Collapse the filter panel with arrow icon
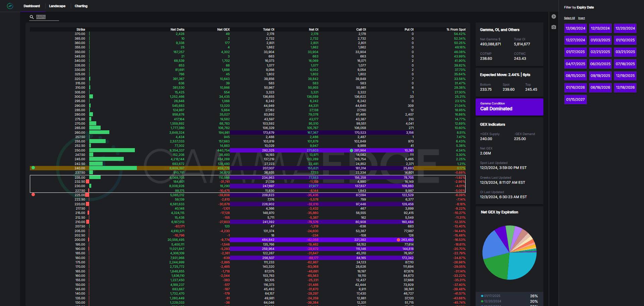This screenshot has width=644, height=306. 554,16
